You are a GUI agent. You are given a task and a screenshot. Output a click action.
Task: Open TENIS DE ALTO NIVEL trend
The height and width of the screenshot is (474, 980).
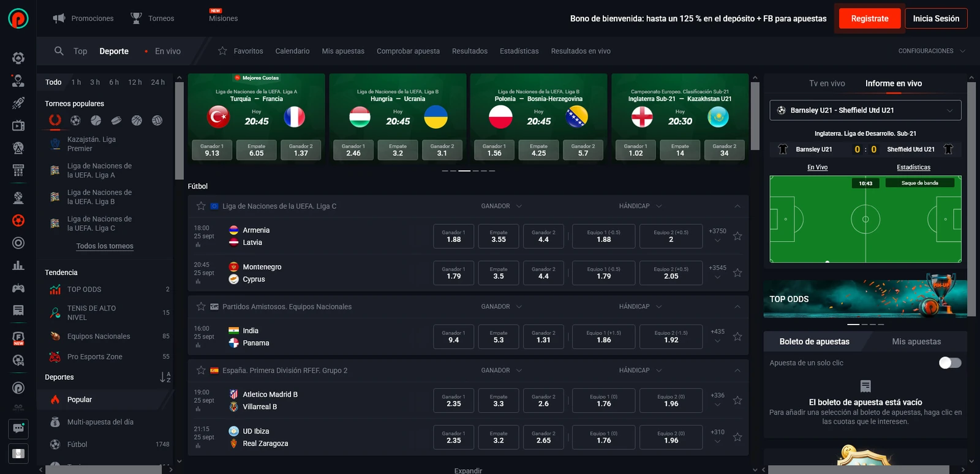pos(109,313)
